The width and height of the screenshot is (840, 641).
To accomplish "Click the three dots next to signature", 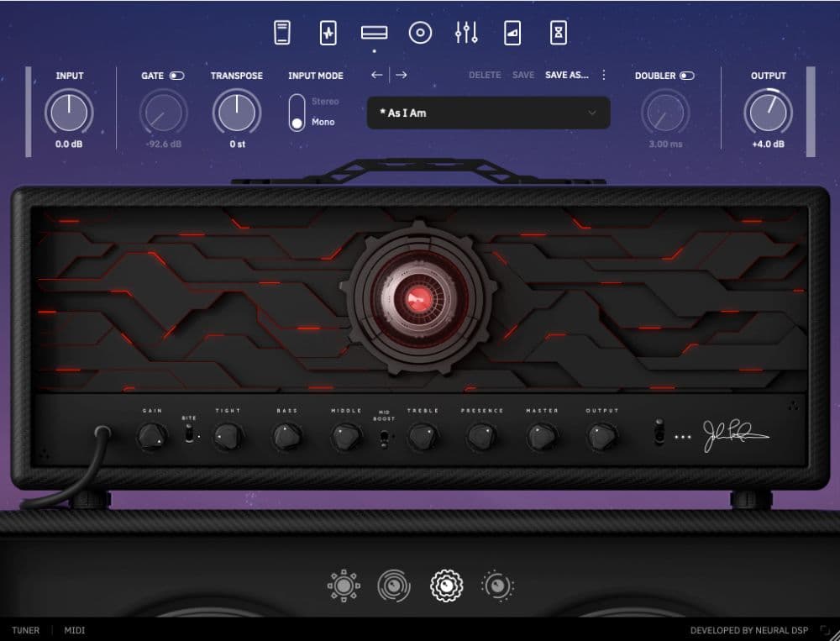I will point(682,438).
